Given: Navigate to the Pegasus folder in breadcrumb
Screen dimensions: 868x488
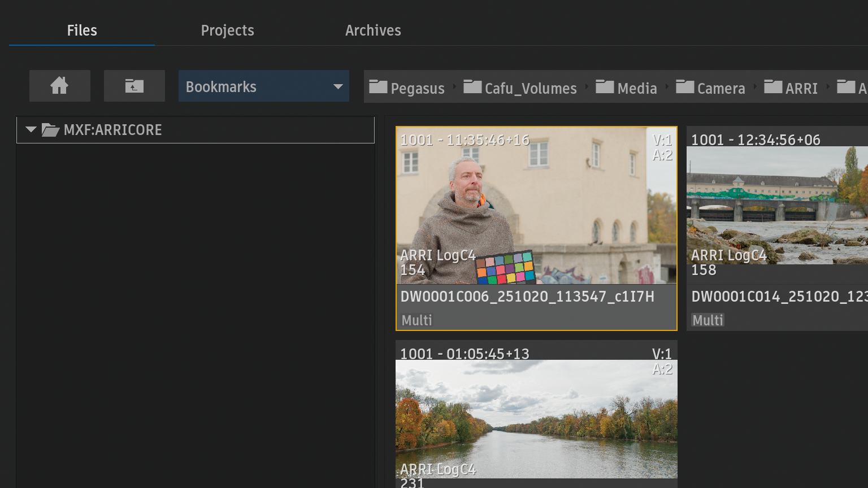Looking at the screenshot, I should tap(407, 88).
